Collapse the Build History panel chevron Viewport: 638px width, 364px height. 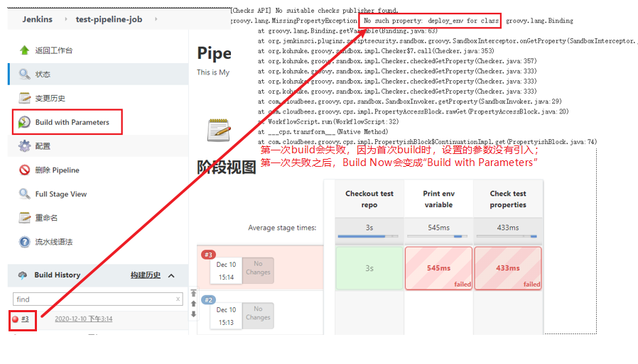point(171,275)
